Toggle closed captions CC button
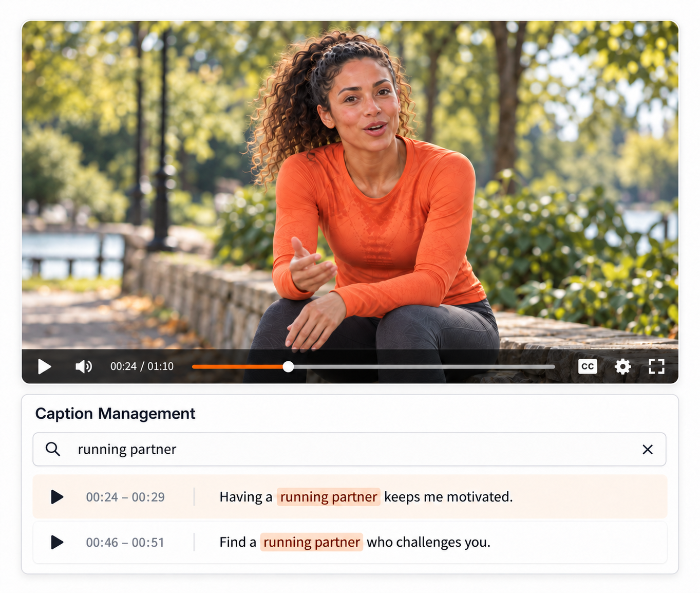 tap(588, 366)
